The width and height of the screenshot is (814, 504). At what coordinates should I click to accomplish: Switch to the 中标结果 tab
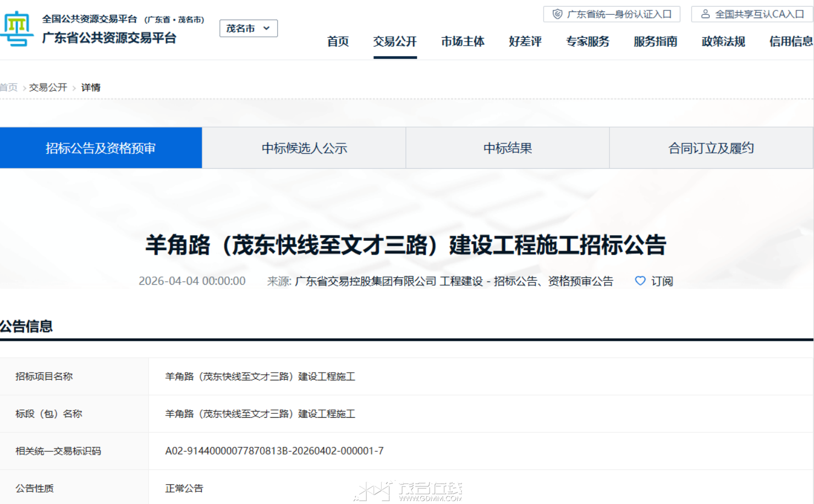(508, 148)
